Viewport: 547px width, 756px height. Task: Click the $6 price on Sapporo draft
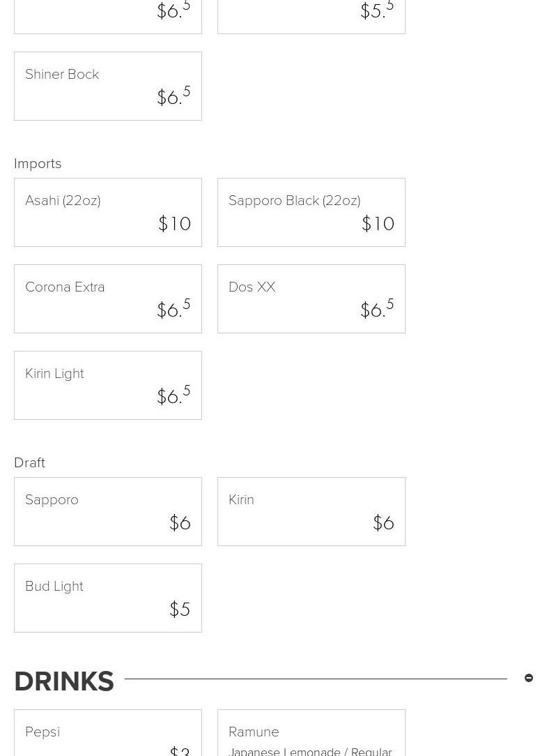(180, 523)
